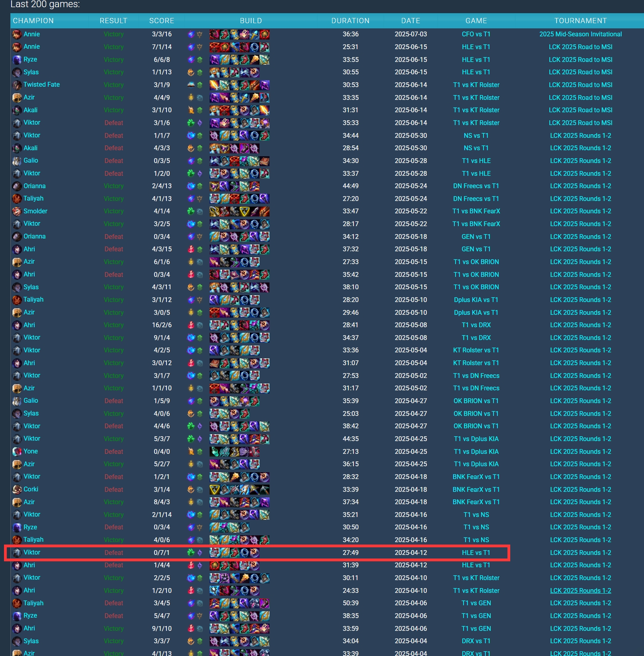Open the CFO vs T1 game link
644x656 pixels.
pos(476,34)
